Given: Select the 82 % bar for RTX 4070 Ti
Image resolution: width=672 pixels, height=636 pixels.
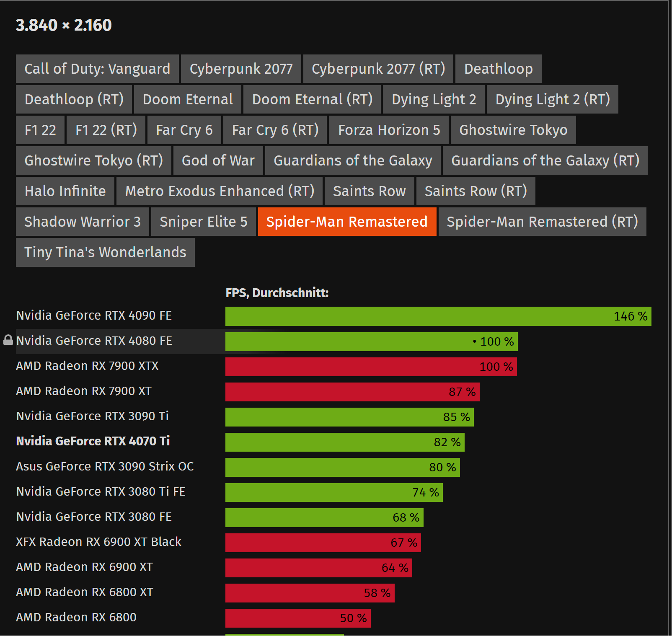Looking at the screenshot, I should pyautogui.click(x=345, y=442).
